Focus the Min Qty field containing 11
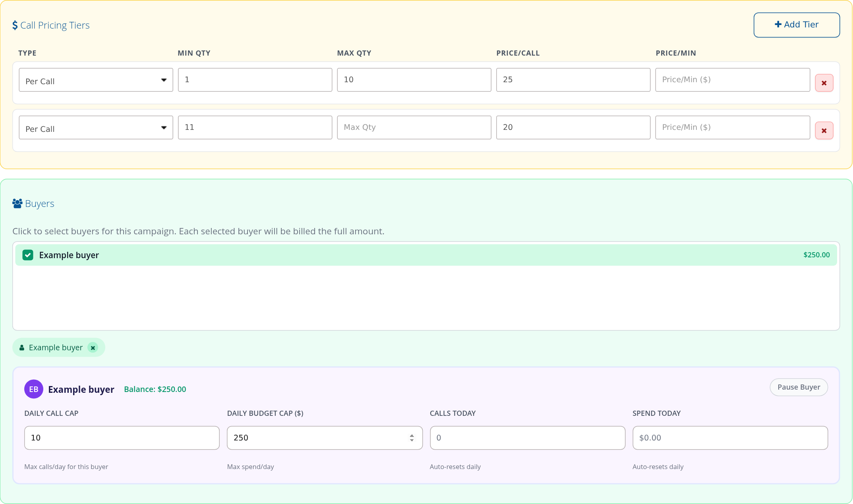Screen dimensions: 853x504 pos(255,127)
